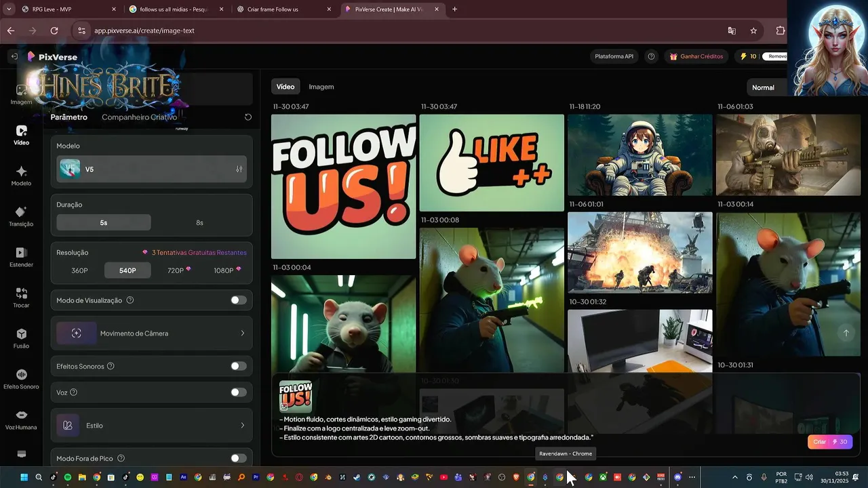Open the Efeito Sonoro sidebar tool
The width and height of the screenshot is (868, 488).
[x=21, y=380]
